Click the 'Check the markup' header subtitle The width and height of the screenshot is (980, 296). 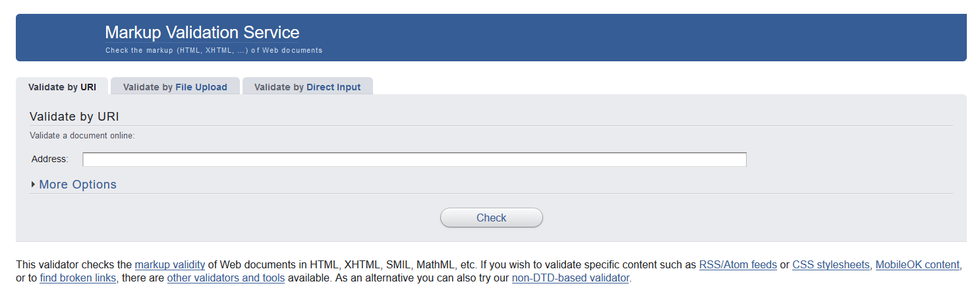(x=214, y=50)
